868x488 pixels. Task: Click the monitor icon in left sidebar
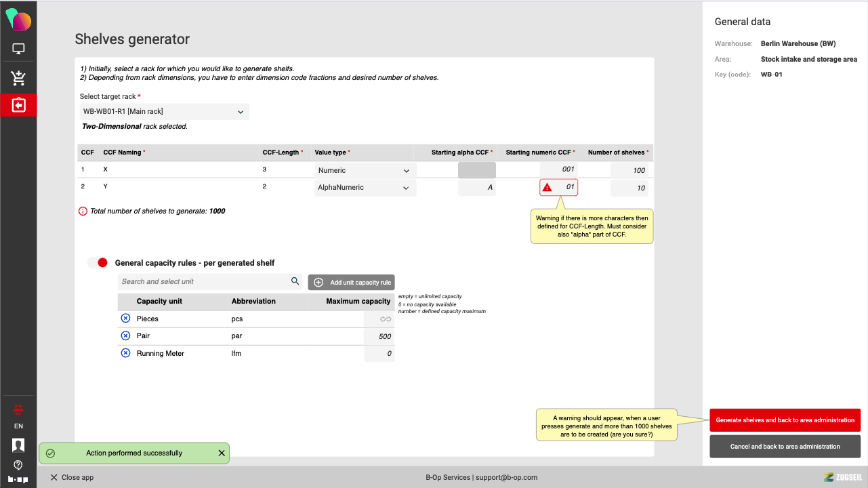[x=18, y=49]
